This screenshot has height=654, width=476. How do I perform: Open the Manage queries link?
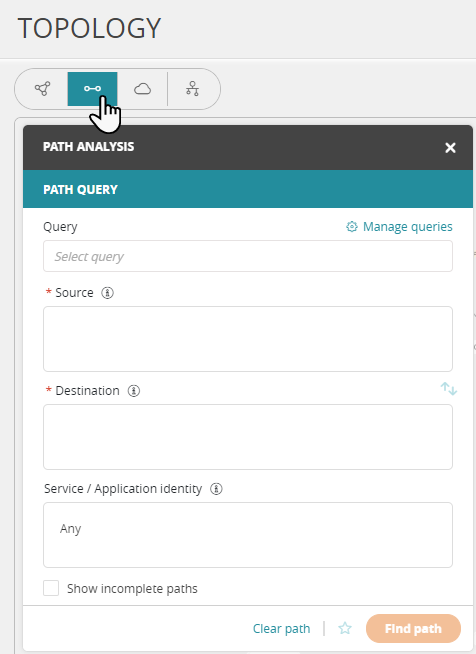point(407,226)
